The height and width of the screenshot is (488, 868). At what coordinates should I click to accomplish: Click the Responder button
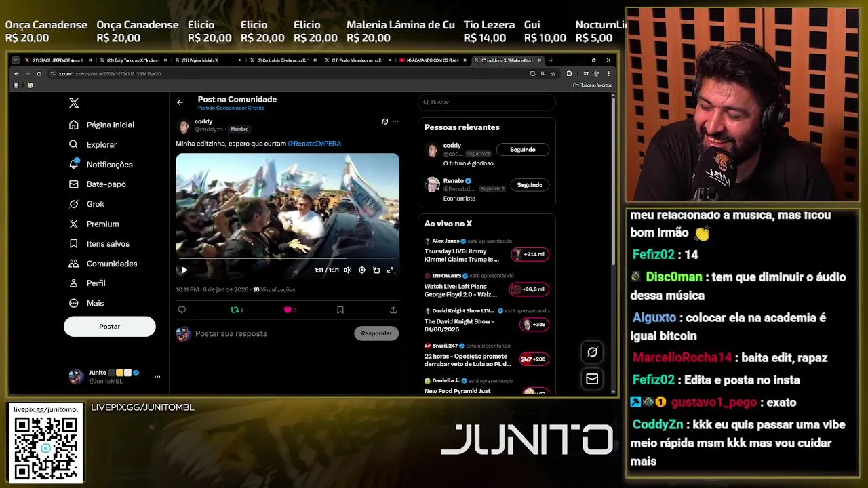(376, 333)
